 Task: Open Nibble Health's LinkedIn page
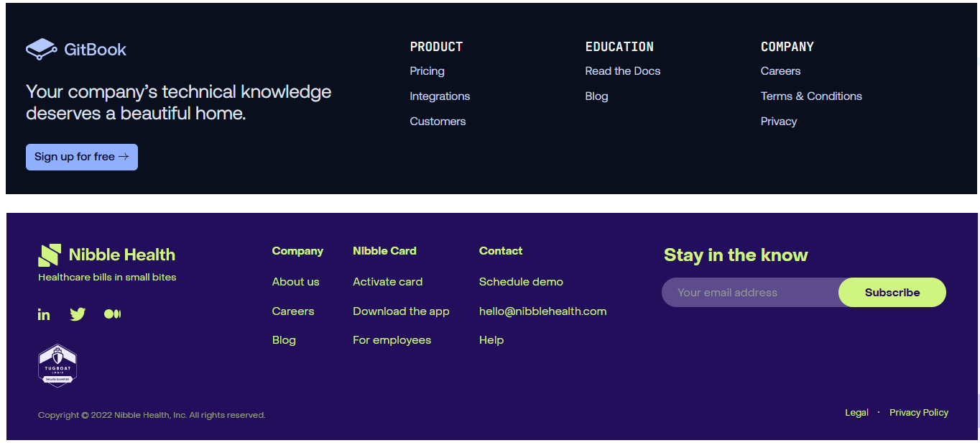tap(44, 314)
